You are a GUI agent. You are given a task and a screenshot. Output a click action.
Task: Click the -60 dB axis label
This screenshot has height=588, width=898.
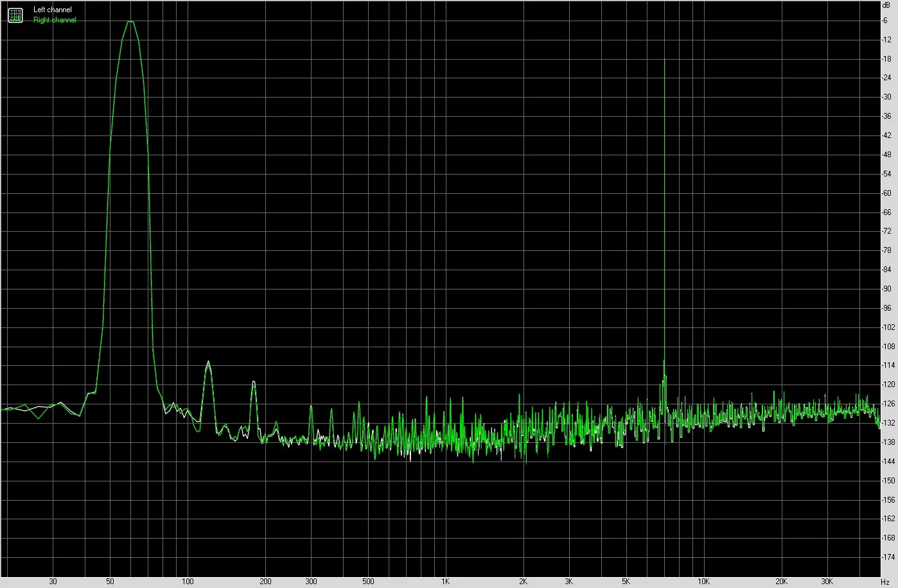[887, 193]
